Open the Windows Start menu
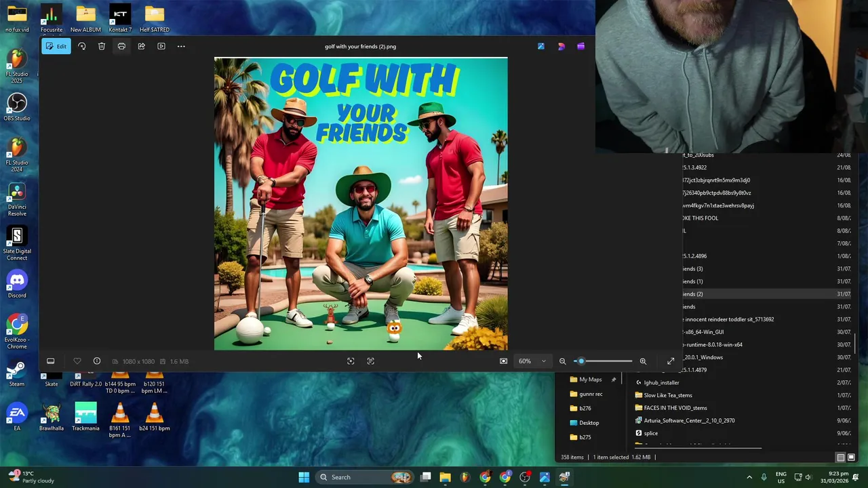Viewport: 868px width, 488px height. pos(304,477)
